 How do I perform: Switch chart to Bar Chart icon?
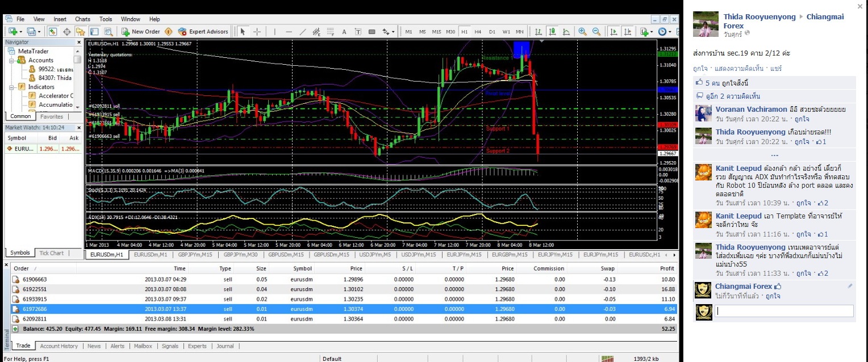(538, 32)
